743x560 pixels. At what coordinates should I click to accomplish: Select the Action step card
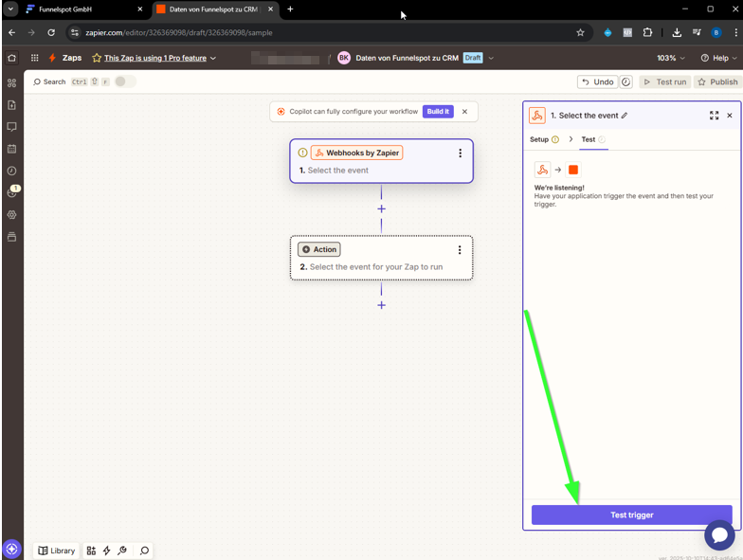point(381,258)
